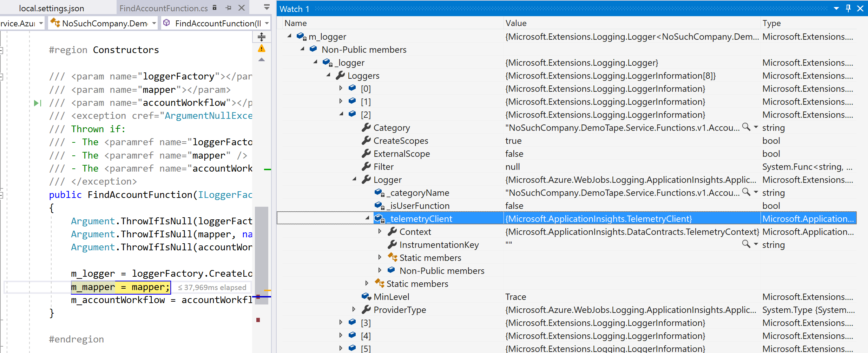
Task: Click the split editor handle icon
Action: [x=262, y=37]
